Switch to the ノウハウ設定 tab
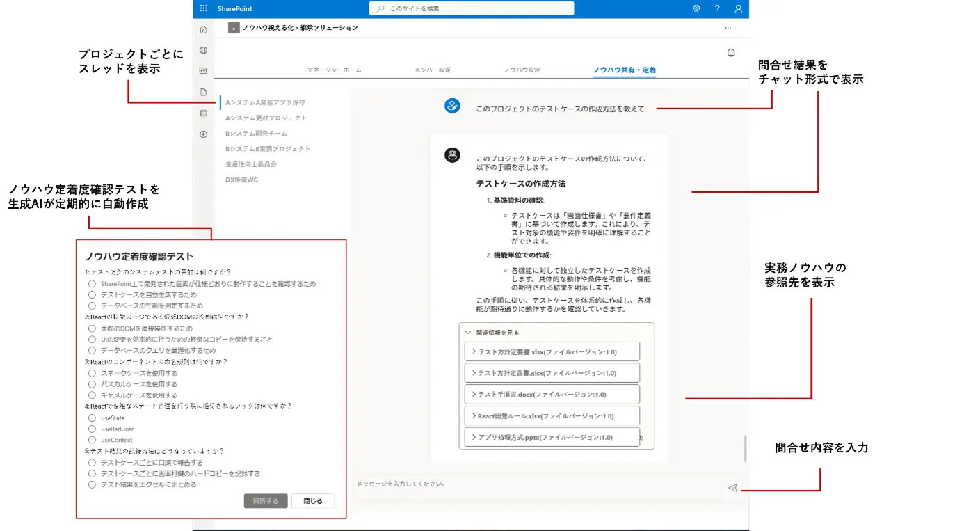Screen dimensions: 980x531 (522, 70)
